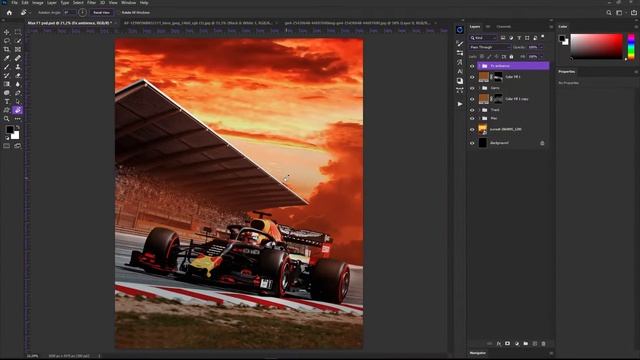Create new adjustment layer icon
Screen dimensions: 640x360
(x=517, y=344)
